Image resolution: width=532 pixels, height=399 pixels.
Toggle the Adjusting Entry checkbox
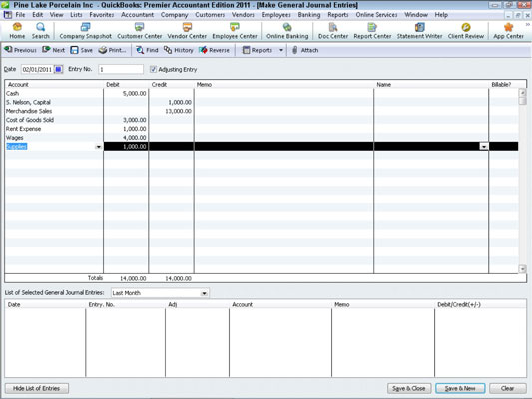point(153,69)
